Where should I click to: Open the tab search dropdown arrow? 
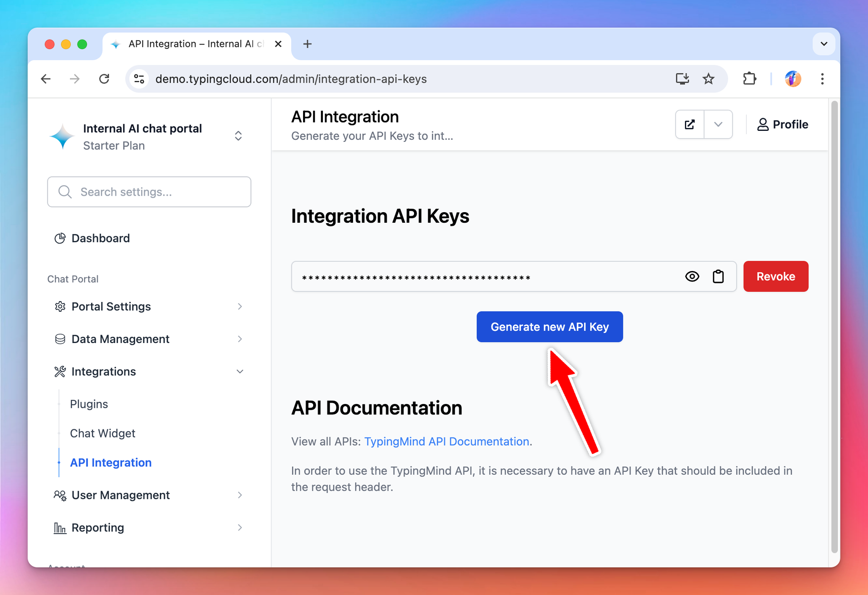tap(824, 44)
